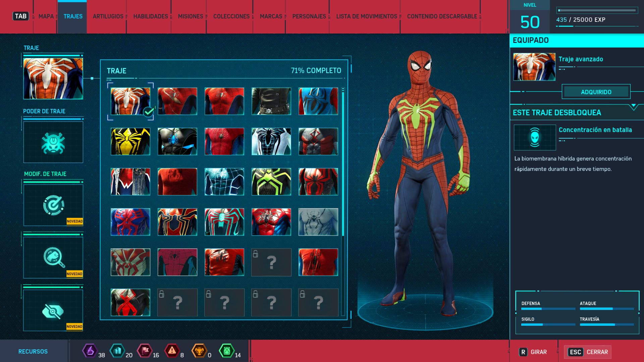Screen dimensions: 644x362
Task: Select the first locked question-mark suit
Action: coord(271,262)
